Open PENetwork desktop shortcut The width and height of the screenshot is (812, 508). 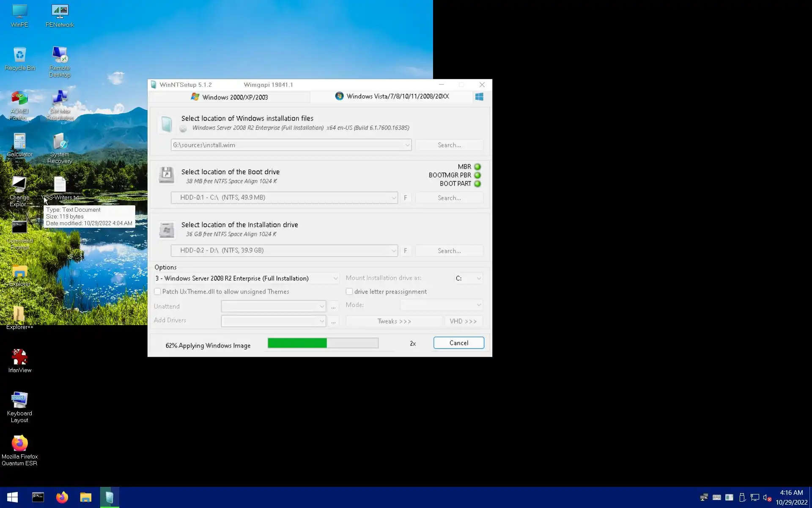(x=60, y=12)
